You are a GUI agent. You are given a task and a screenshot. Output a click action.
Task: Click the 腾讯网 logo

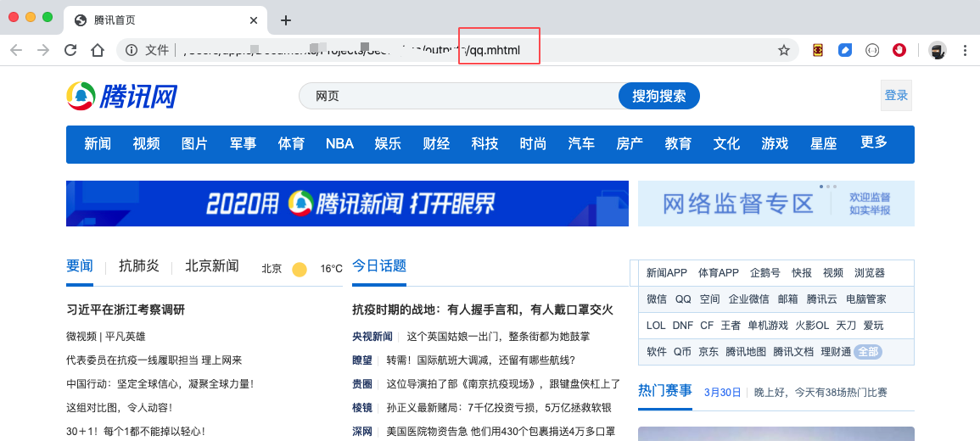(x=122, y=96)
